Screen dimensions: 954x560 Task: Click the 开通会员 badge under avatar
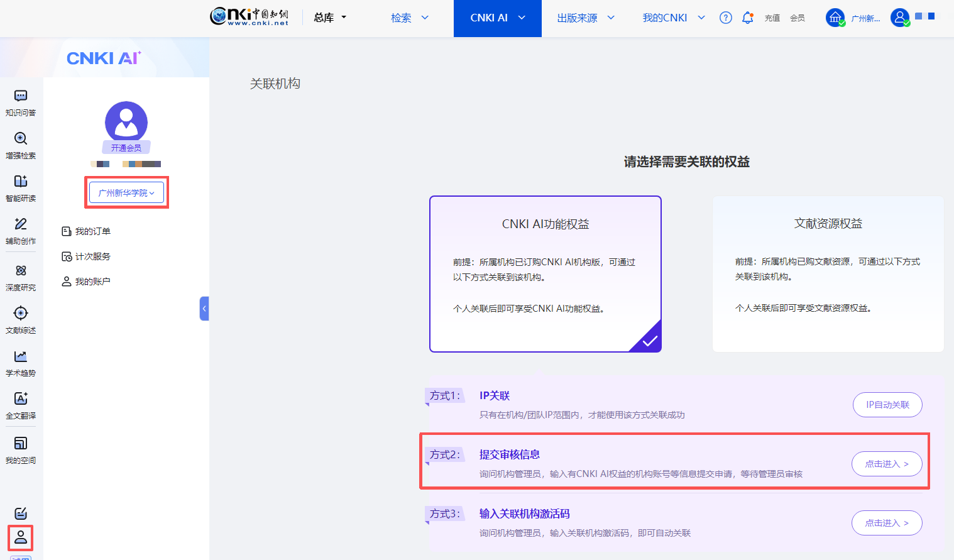coord(126,148)
